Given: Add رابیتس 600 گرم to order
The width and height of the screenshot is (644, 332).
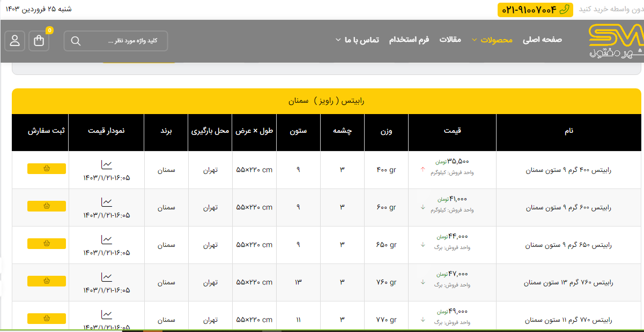Looking at the screenshot, I should click(47, 206).
